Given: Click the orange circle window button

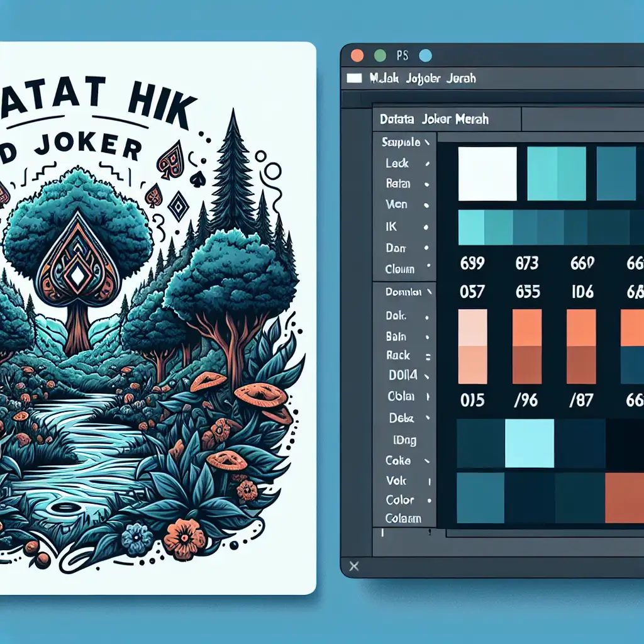Looking at the screenshot, I should tap(357, 55).
